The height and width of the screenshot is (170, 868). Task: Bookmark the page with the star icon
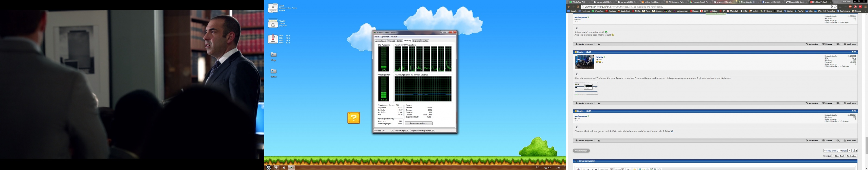pos(835,7)
